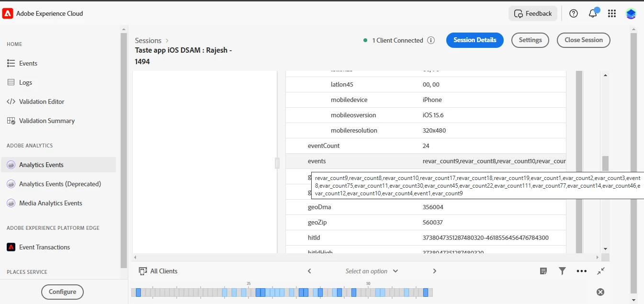Click the info icon beside Client Connected
Viewport: 644px width, 304px height.
(x=431, y=40)
